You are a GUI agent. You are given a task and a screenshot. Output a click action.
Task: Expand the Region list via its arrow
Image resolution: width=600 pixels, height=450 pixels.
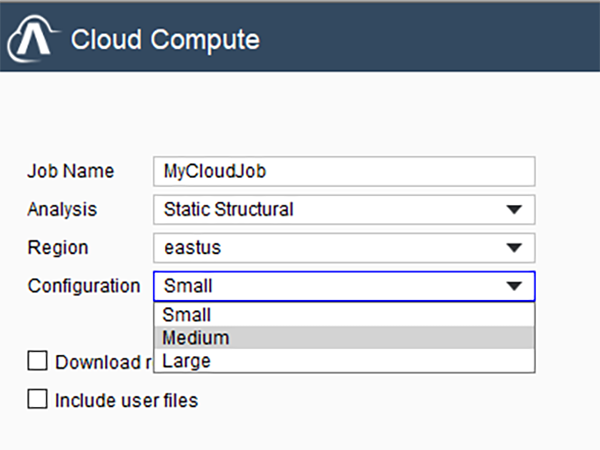click(514, 248)
